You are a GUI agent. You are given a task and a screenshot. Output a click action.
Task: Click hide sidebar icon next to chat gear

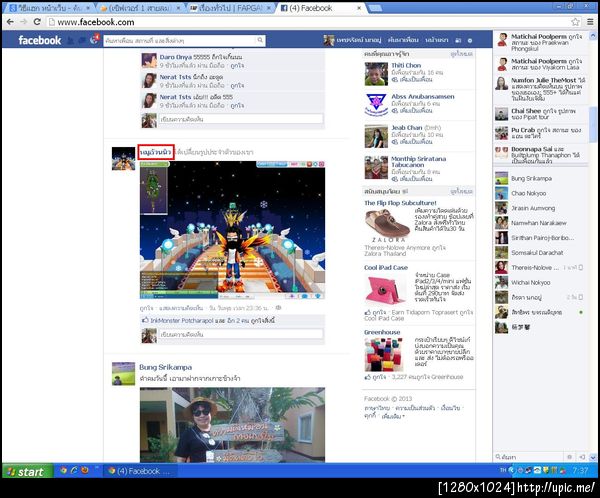pyautogui.click(x=582, y=457)
